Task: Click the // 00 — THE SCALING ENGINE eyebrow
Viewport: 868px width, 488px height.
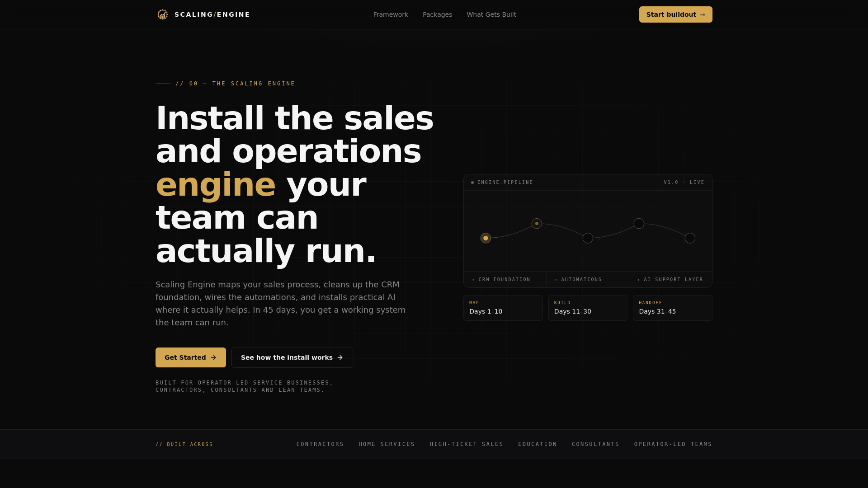Action: coord(235,84)
